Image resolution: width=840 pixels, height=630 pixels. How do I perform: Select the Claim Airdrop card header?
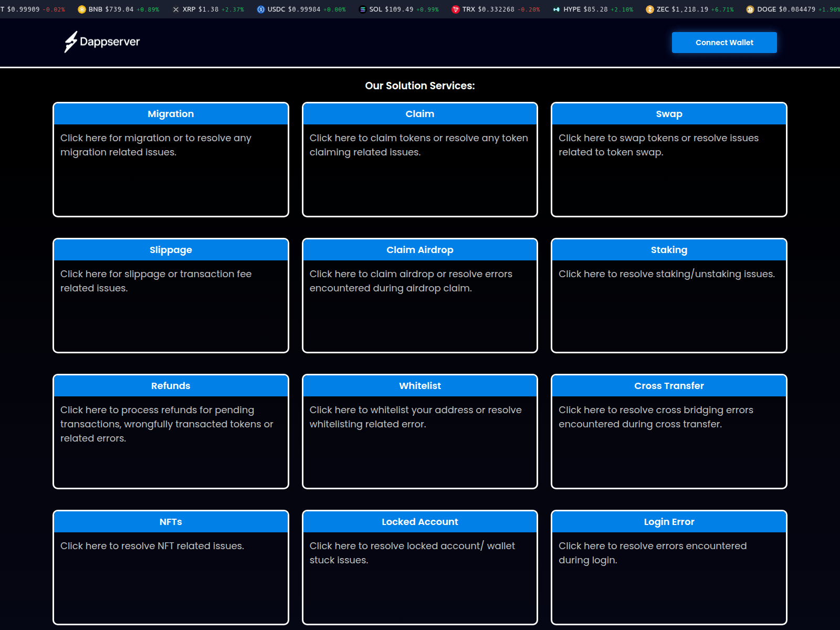420,250
